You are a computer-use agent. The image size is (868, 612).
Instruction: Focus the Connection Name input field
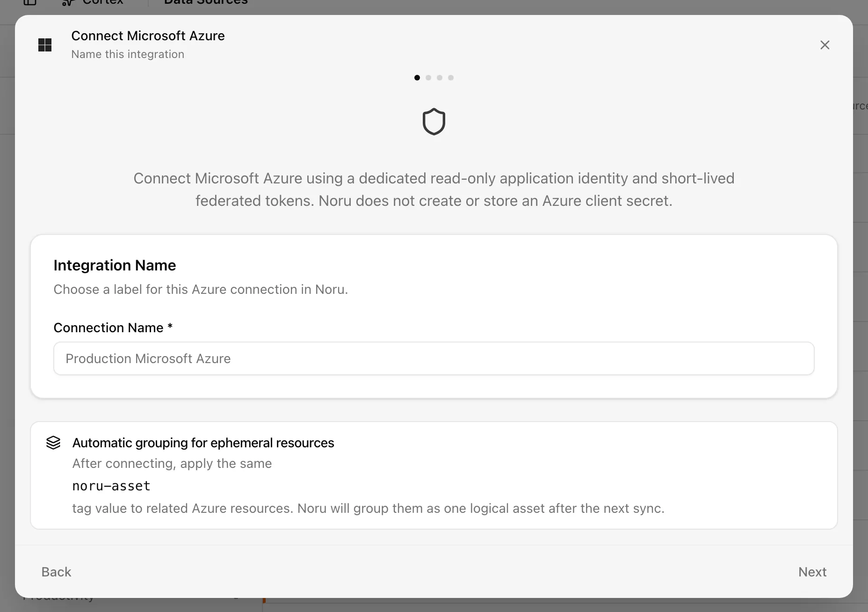coord(434,358)
